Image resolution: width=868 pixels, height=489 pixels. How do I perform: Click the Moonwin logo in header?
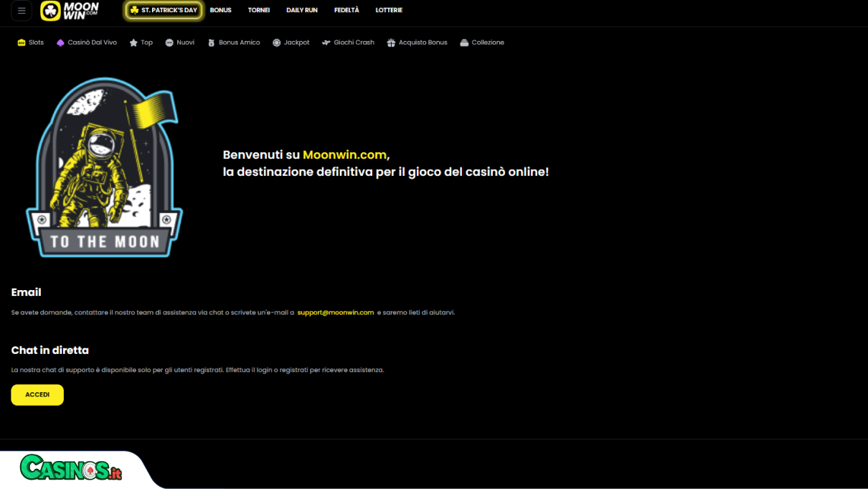pyautogui.click(x=70, y=11)
